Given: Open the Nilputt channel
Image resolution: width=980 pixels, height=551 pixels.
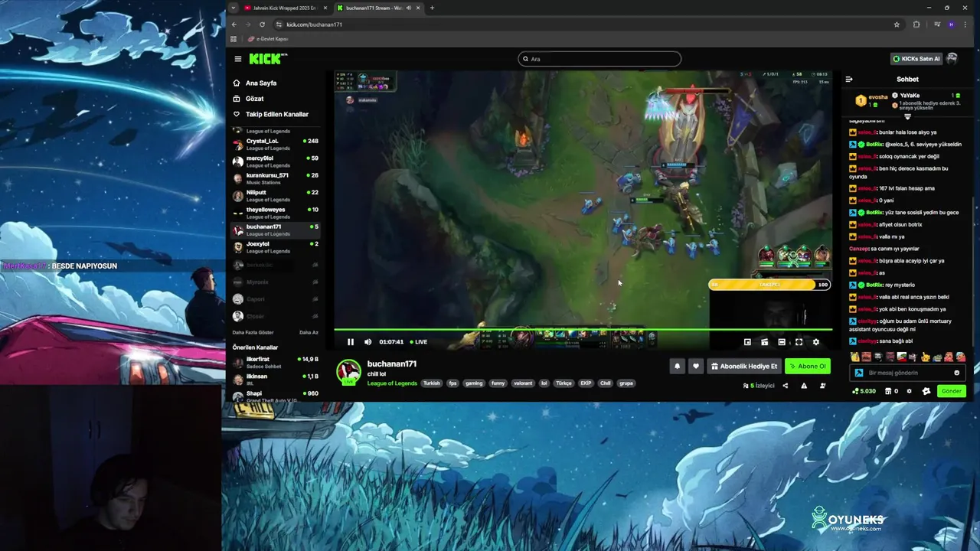Looking at the screenshot, I should 276,195.
